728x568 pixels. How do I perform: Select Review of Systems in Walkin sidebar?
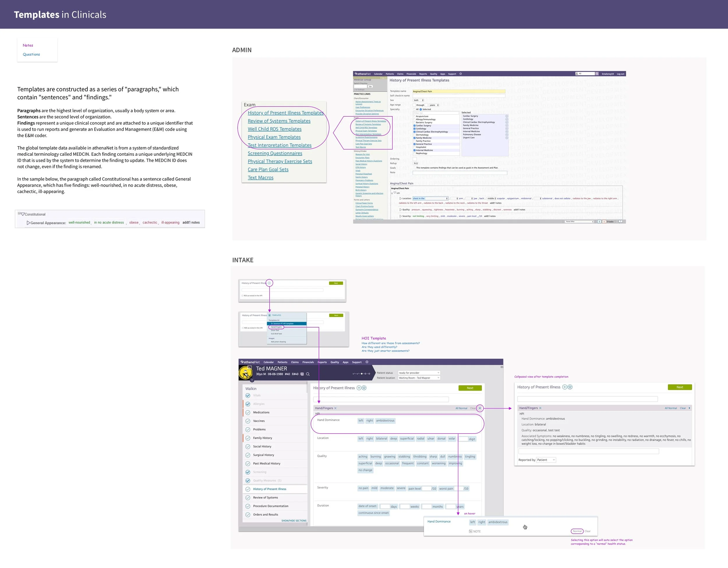[265, 497]
